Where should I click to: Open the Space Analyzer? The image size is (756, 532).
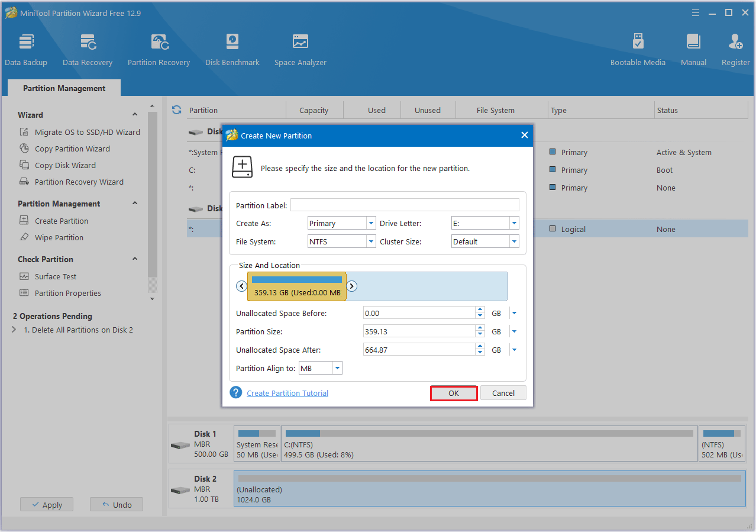coord(301,50)
